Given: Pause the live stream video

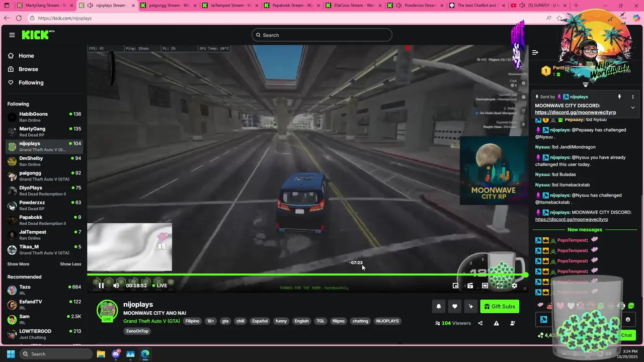Looking at the screenshot, I should [x=101, y=286].
